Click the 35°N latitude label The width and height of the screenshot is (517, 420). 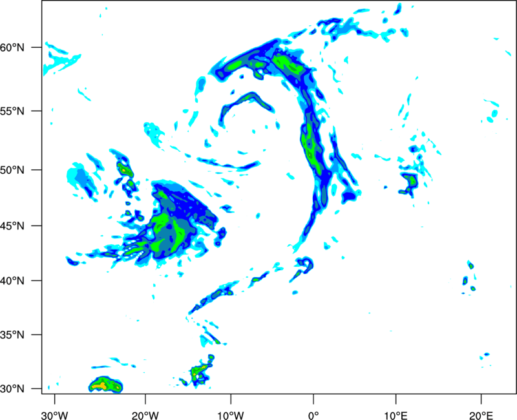(x=12, y=335)
